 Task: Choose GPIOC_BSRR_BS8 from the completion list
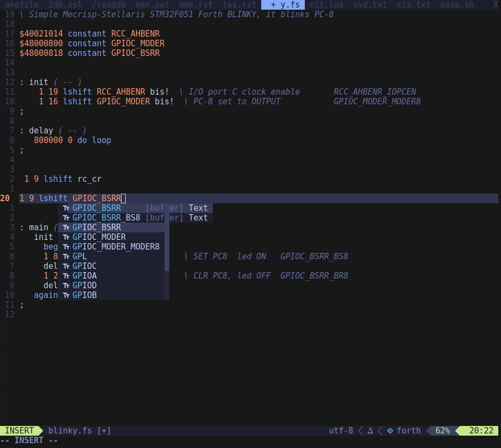[x=106, y=218]
